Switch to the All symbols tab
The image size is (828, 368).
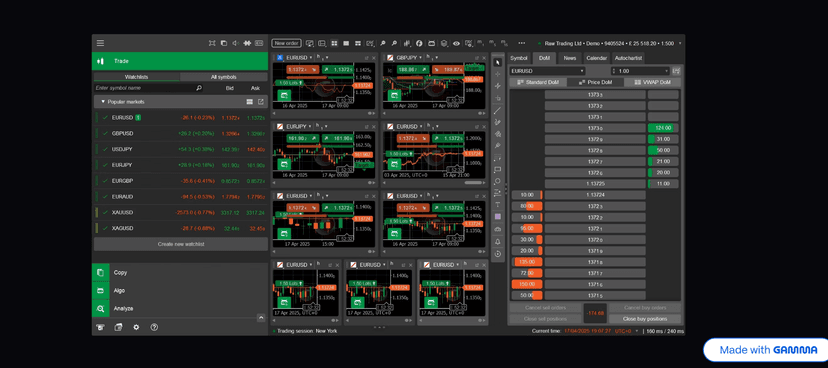pos(224,77)
